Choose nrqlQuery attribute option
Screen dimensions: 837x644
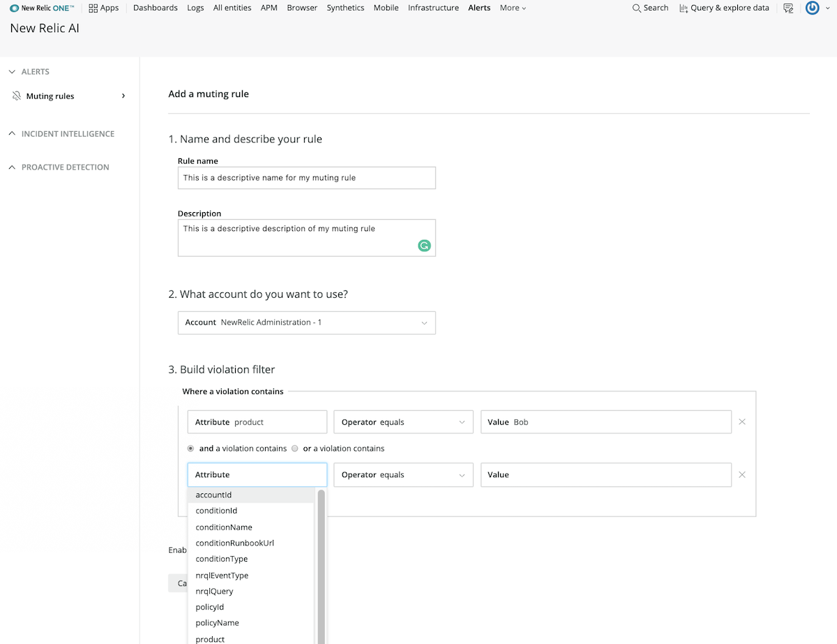(251, 591)
